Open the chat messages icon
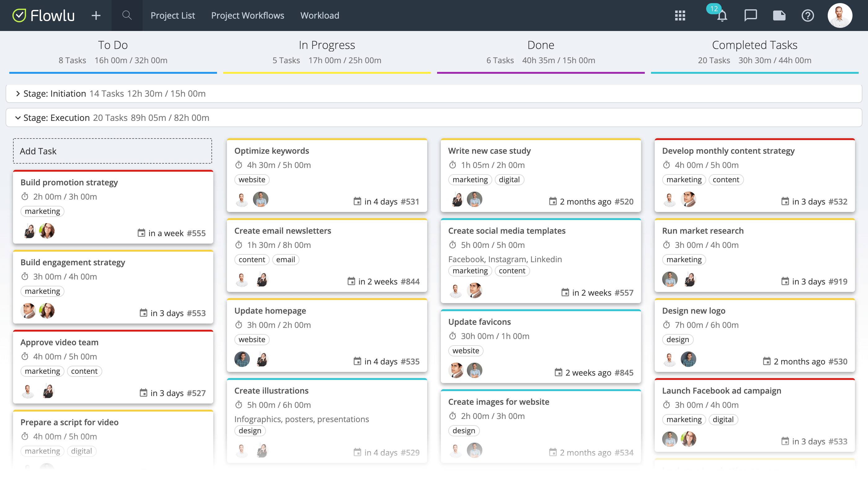The height and width of the screenshot is (494, 868). 750,15
